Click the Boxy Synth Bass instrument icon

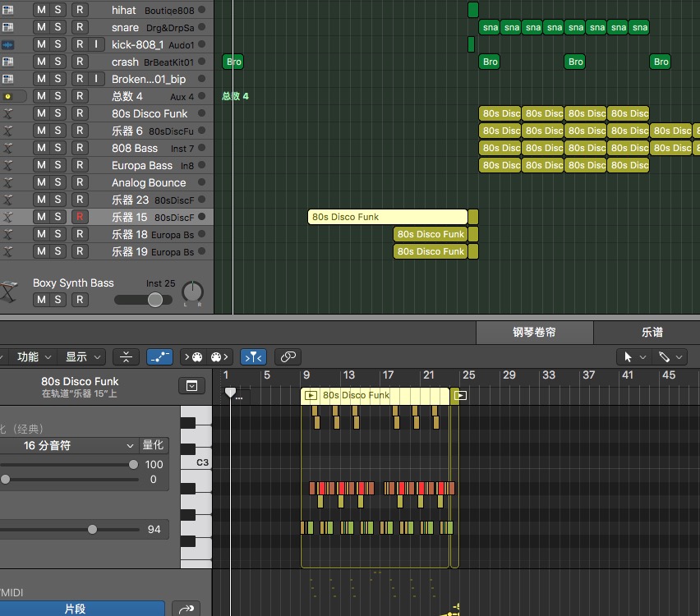pos(9,291)
